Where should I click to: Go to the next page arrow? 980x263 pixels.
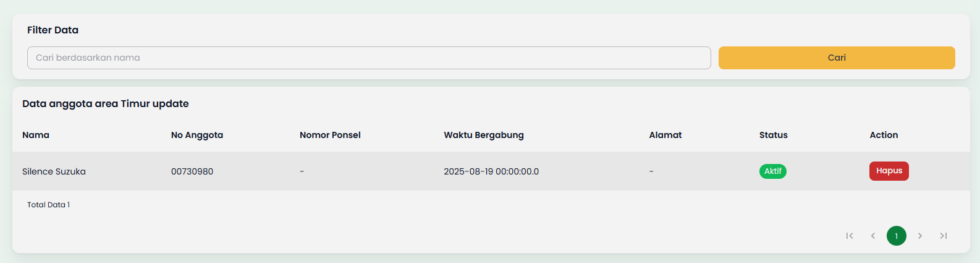click(x=920, y=236)
